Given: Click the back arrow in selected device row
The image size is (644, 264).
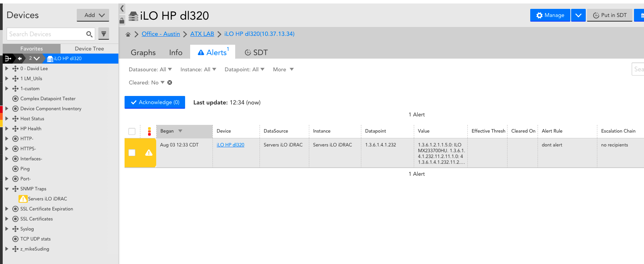Looking at the screenshot, I should 20,59.
